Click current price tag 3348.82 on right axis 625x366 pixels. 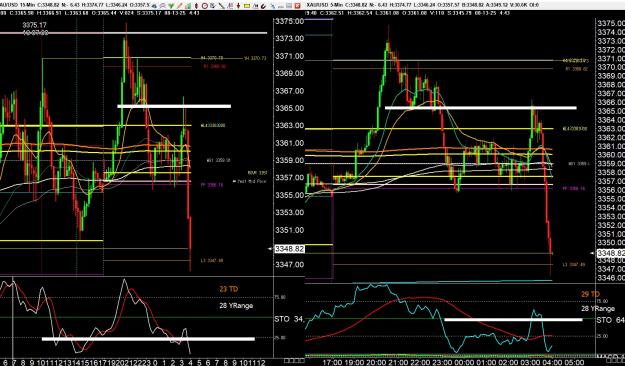pyautogui.click(x=611, y=253)
